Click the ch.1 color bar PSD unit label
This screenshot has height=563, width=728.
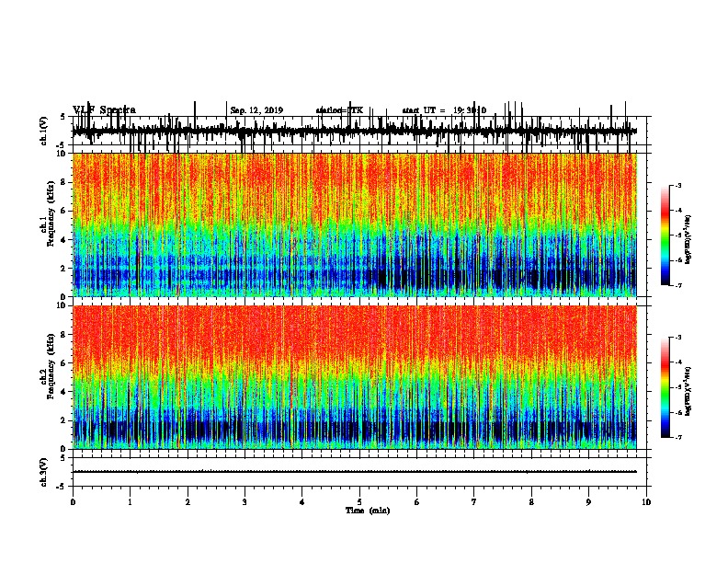click(688, 239)
